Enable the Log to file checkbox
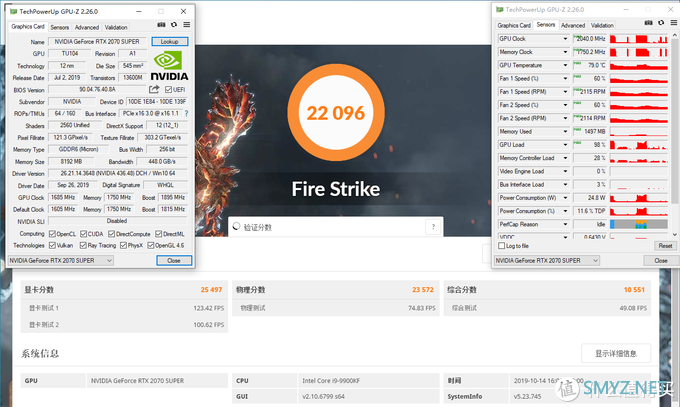The height and width of the screenshot is (407, 680). pos(502,246)
